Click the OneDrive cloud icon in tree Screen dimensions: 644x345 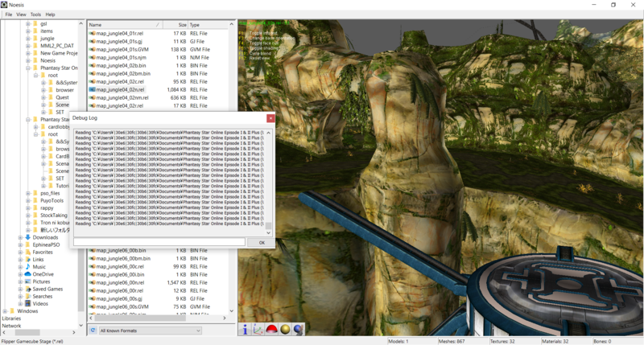coord(27,274)
